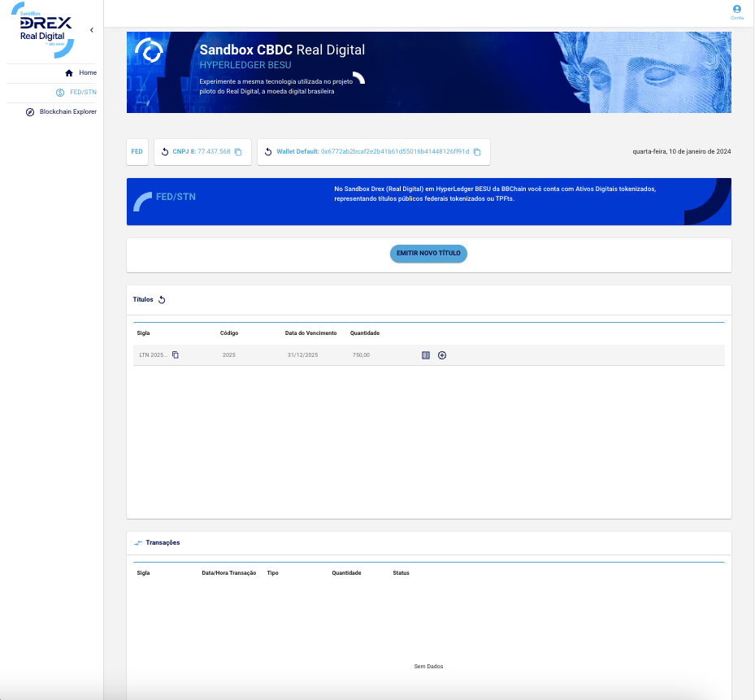Collapse the sidebar using the chevron arrow
Image resolution: width=755 pixels, height=700 pixels.
click(x=92, y=30)
